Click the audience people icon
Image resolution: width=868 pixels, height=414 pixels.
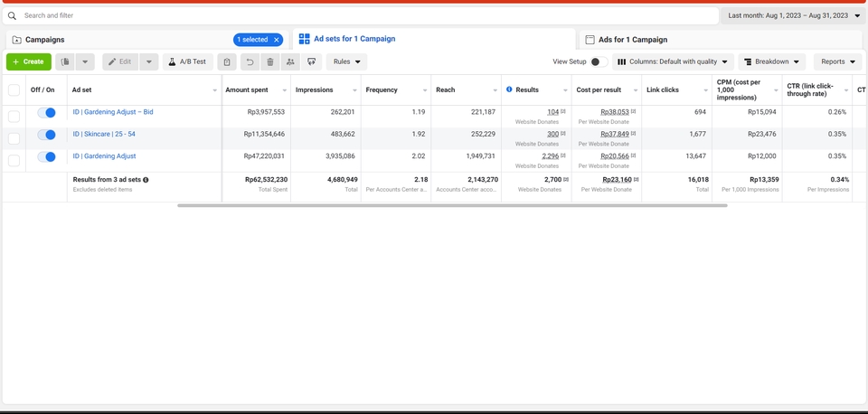coord(290,62)
